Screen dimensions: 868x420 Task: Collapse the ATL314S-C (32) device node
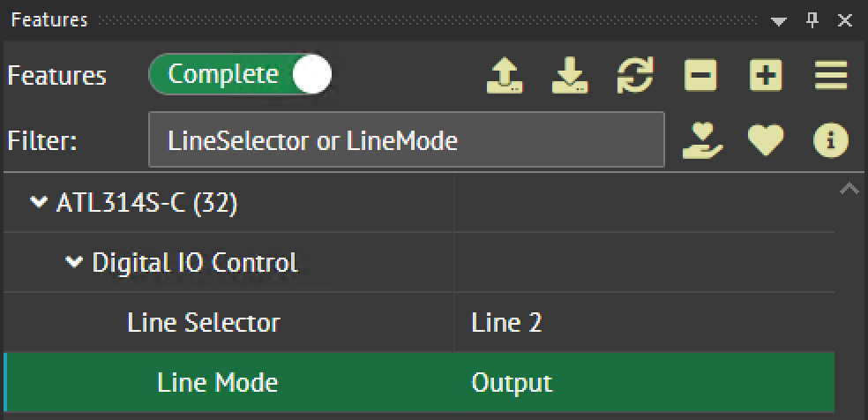[38, 203]
